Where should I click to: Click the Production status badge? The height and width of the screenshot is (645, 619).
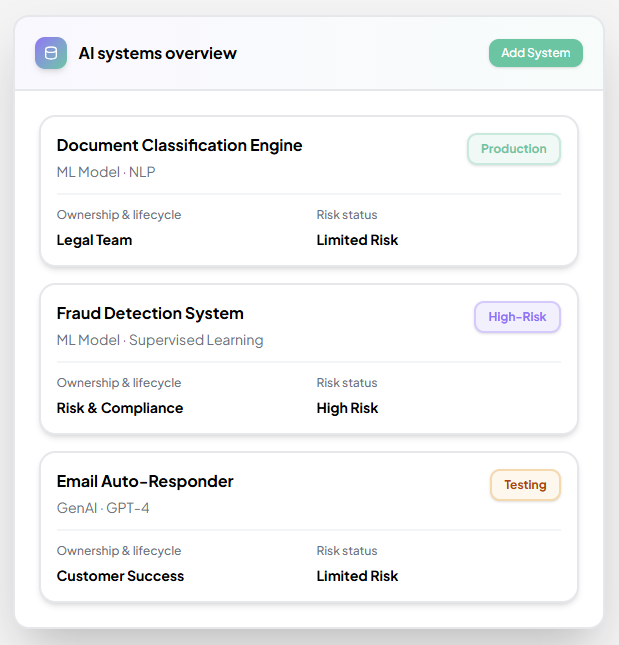(513, 149)
